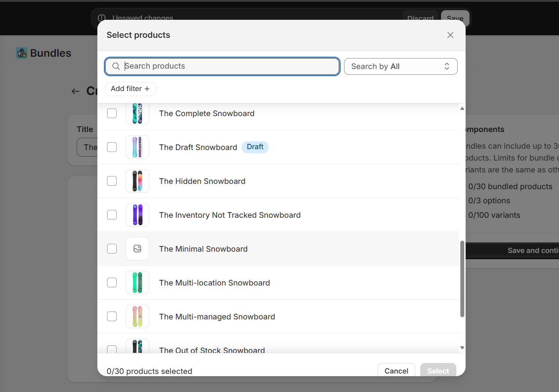Viewport: 559px width, 392px height.
Task: Click the image placeholder icon for The Minimal Snowboard
Action: point(137,249)
